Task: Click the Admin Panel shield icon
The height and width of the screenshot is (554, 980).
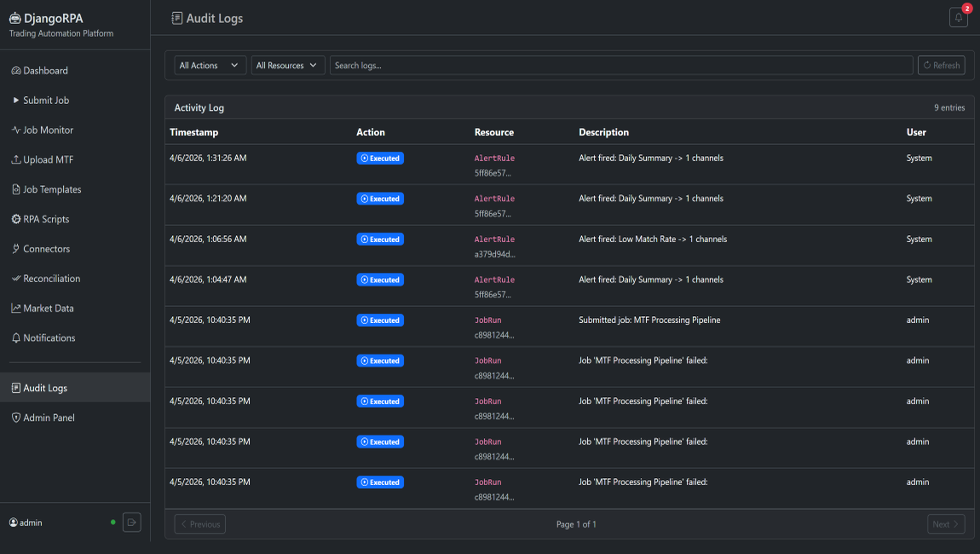Action: click(x=16, y=418)
